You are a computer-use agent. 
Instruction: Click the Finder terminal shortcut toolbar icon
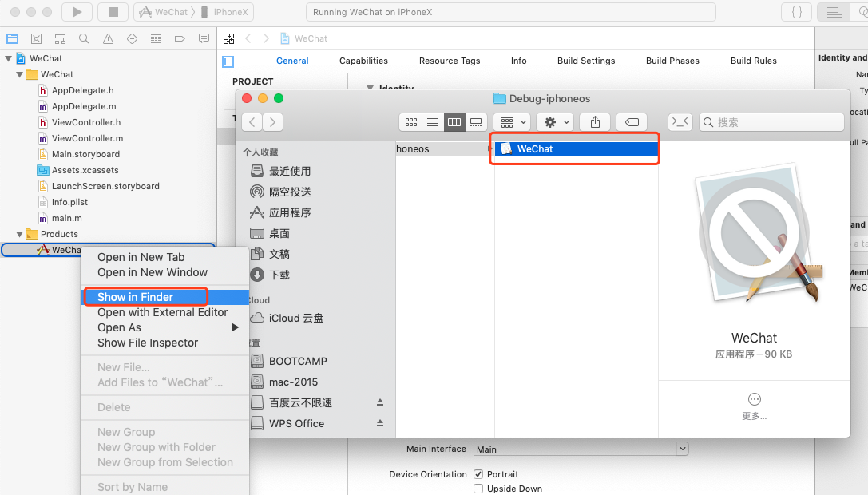[680, 122]
